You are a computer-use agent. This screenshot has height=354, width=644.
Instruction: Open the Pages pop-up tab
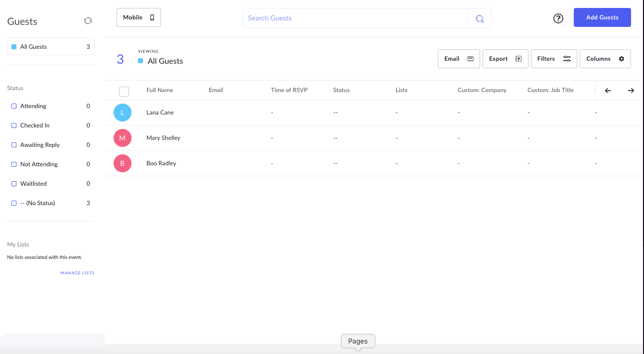coord(358,341)
